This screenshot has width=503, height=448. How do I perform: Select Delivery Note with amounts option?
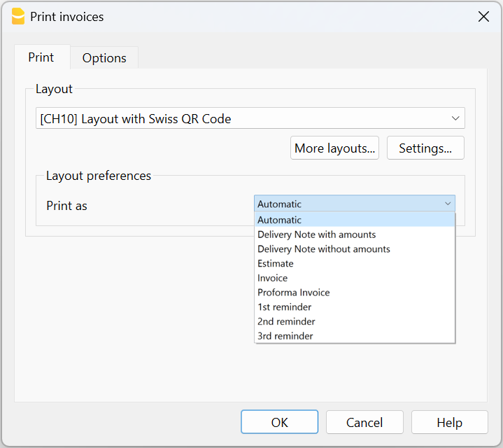[x=316, y=234]
